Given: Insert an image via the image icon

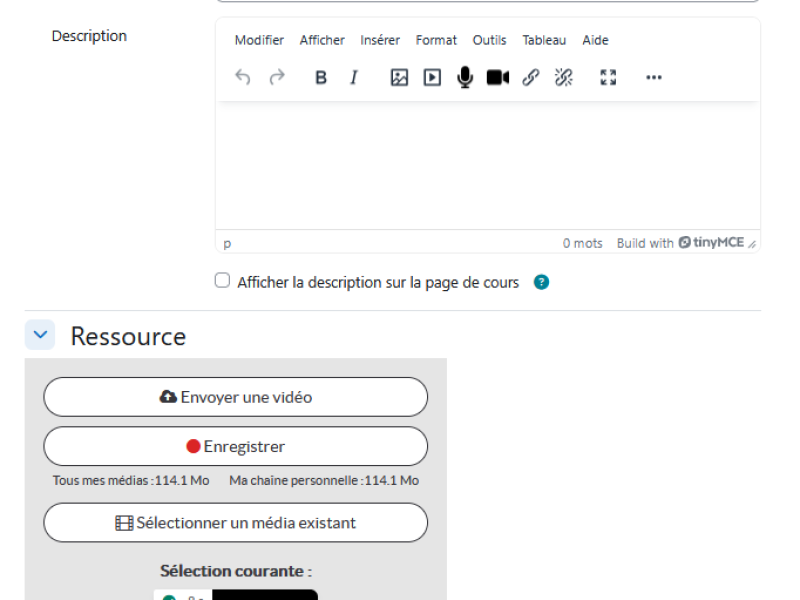Looking at the screenshot, I should pyautogui.click(x=399, y=78).
